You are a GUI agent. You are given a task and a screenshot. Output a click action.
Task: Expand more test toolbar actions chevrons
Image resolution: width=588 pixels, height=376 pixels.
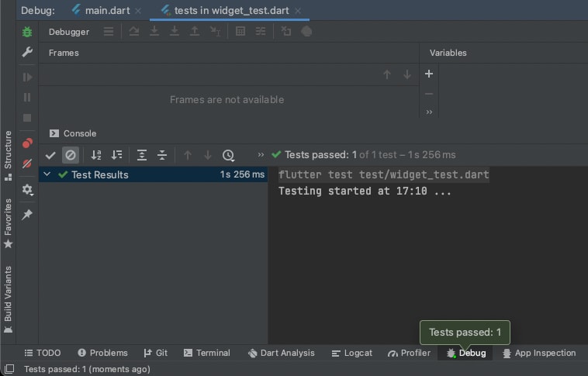261,155
